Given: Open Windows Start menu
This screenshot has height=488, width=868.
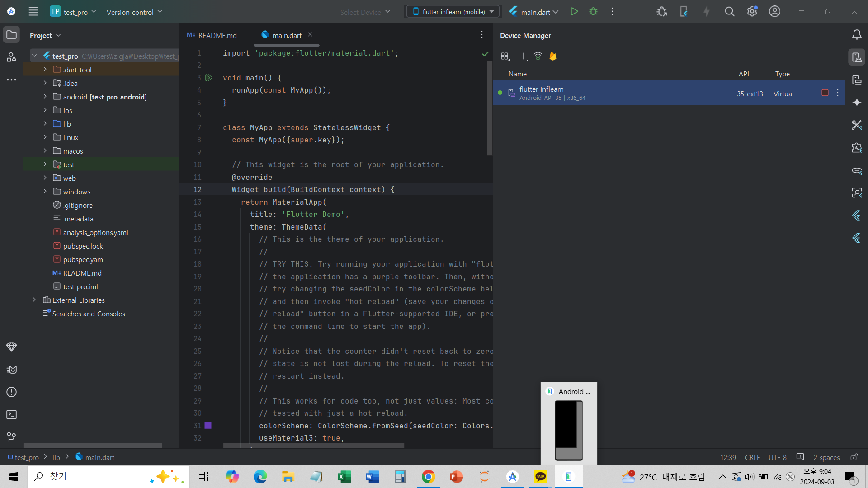Looking at the screenshot, I should [x=14, y=477].
